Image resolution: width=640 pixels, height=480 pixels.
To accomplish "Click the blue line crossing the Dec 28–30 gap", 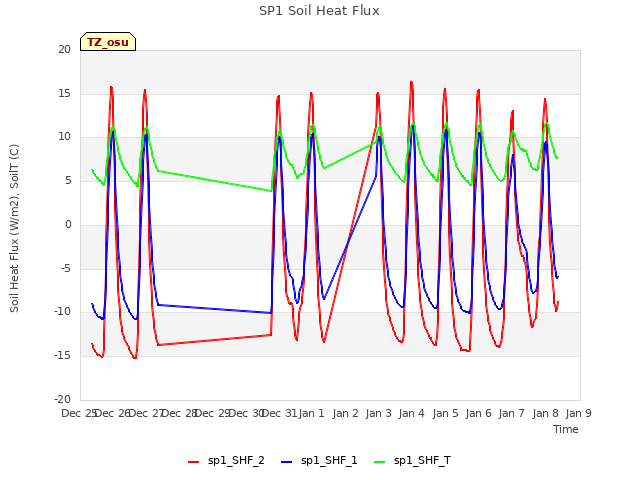I will click(214, 309).
